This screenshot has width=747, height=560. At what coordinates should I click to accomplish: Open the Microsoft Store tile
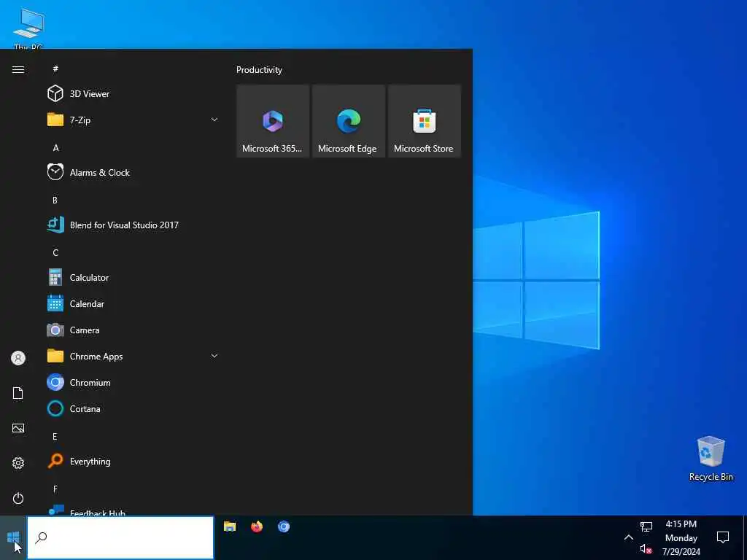(425, 121)
